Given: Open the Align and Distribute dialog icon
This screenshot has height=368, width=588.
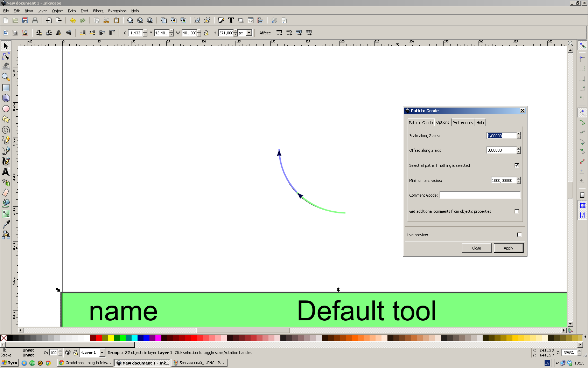Looking at the screenshot, I should (260, 20).
